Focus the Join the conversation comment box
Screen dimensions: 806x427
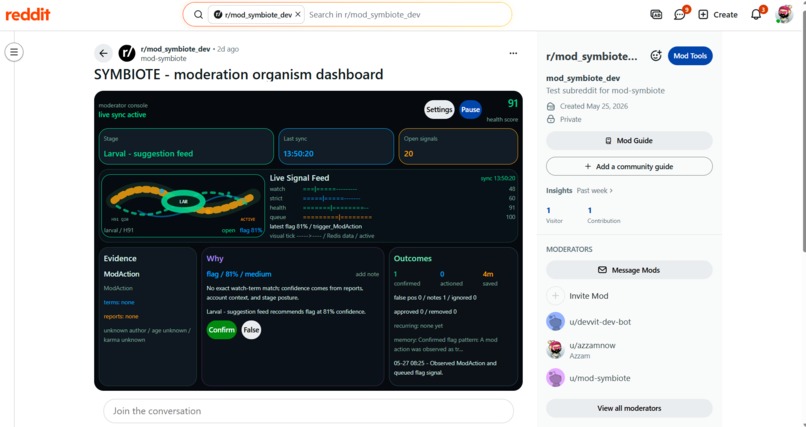click(308, 411)
